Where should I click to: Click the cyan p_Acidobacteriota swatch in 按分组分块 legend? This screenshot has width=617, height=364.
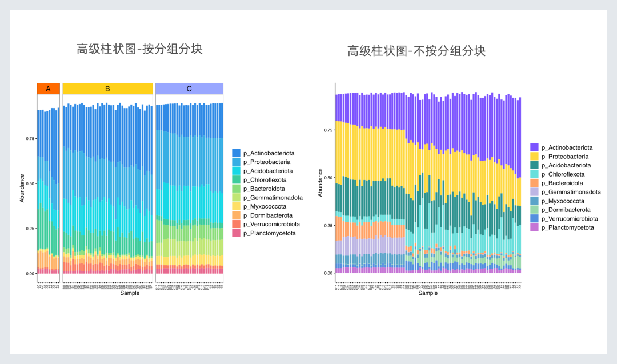tap(236, 171)
